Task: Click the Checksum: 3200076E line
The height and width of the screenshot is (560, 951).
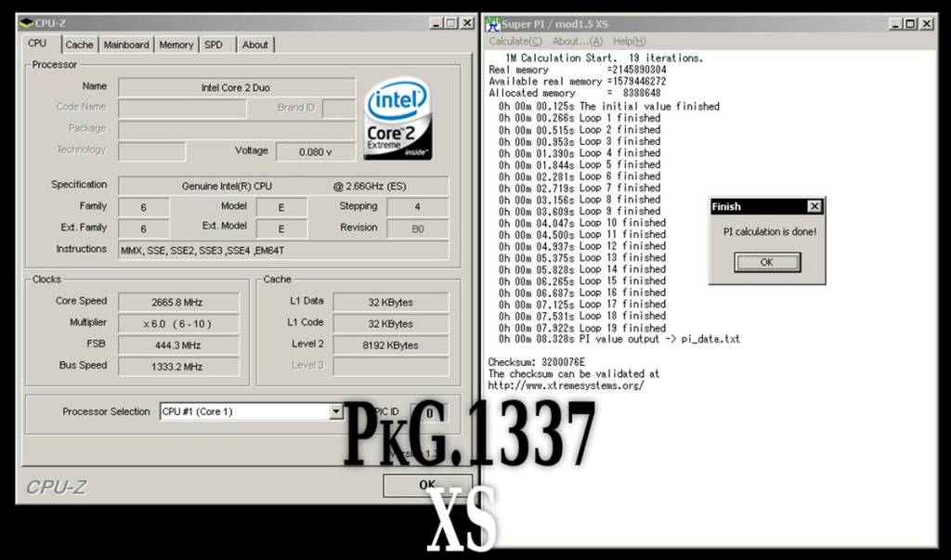Action: tap(537, 362)
